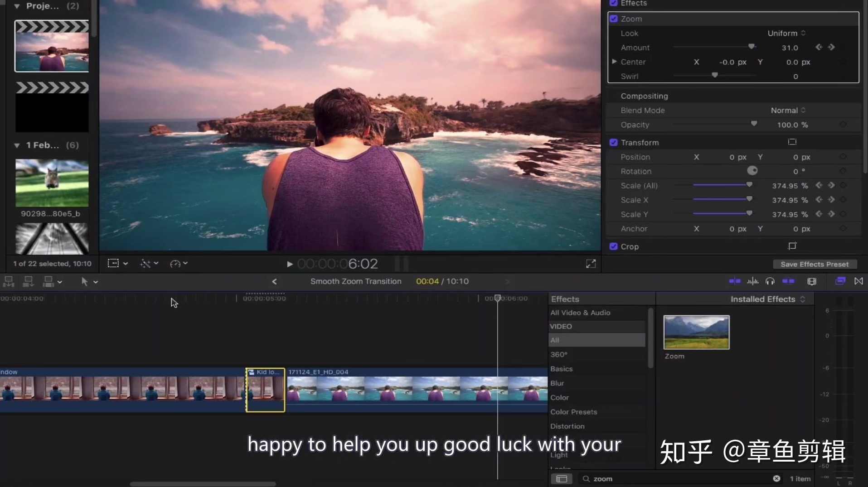This screenshot has width=868, height=487.
Task: Clear the zoom search field
Action: (776, 479)
